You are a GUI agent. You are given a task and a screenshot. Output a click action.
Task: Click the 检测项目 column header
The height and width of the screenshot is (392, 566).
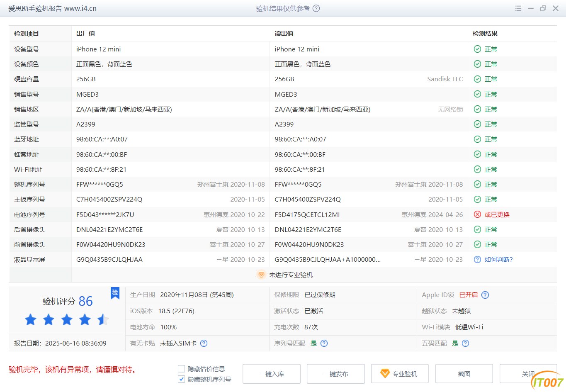[27, 34]
